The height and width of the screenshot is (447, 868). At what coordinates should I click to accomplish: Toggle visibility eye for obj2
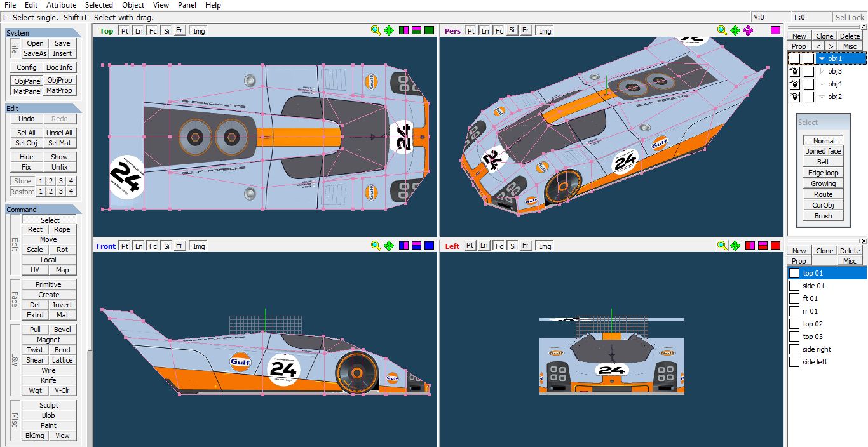[x=794, y=97]
